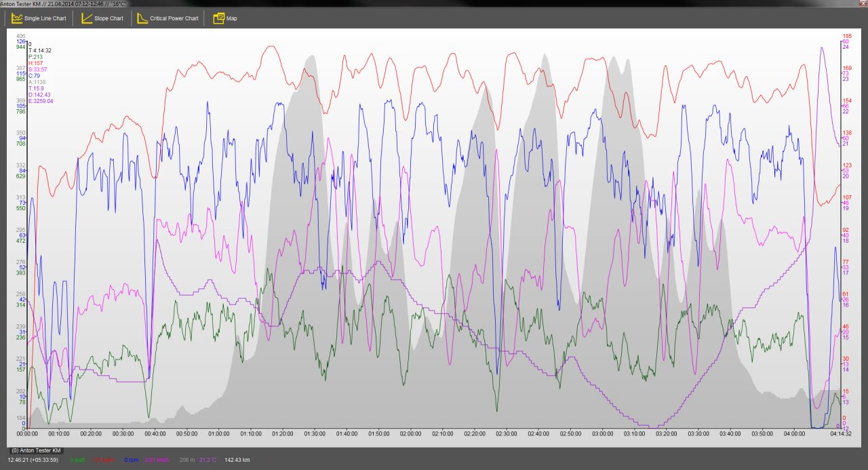The image size is (868, 470).
Task: Click the magenta km/h speed readout
Action: click(x=156, y=461)
